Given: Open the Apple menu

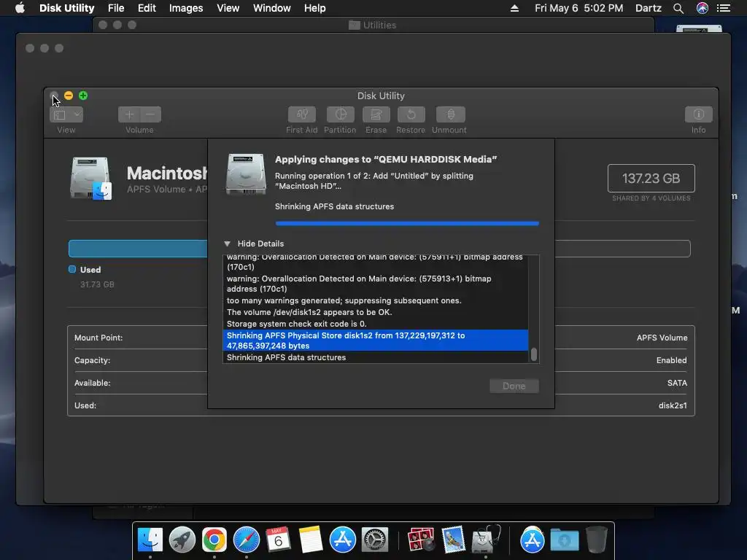Looking at the screenshot, I should [x=20, y=8].
